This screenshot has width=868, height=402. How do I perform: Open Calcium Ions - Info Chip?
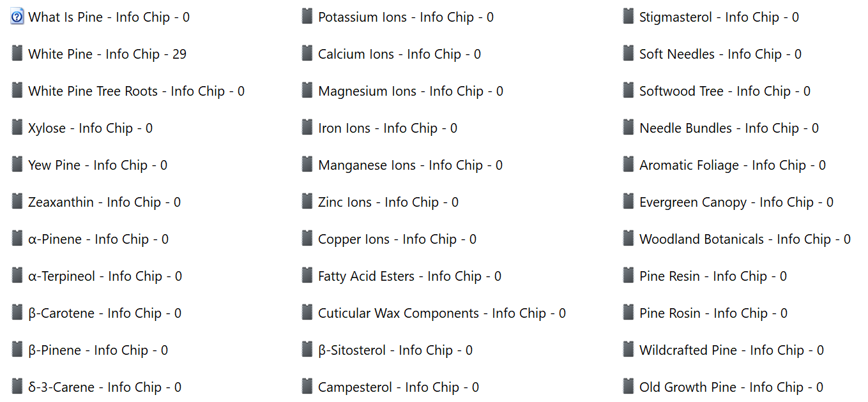399,54
